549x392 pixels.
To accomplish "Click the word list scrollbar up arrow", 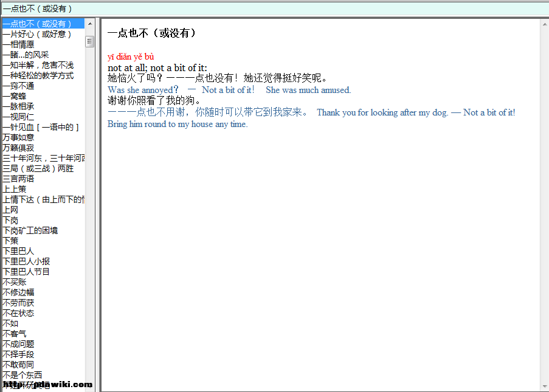I will [x=90, y=24].
